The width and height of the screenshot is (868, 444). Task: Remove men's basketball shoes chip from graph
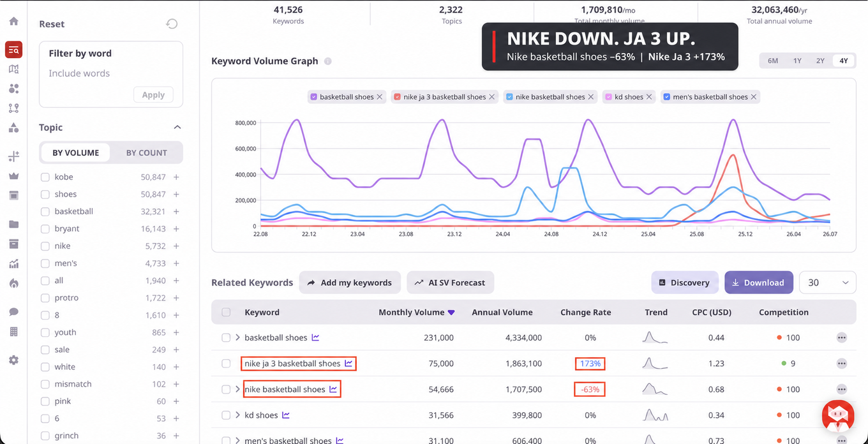click(x=754, y=97)
